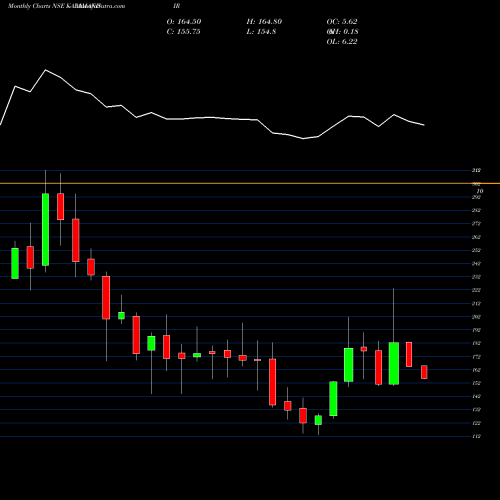Select the close value 'C: 155.75'
This screenshot has height=500, width=500.
tap(183, 32)
